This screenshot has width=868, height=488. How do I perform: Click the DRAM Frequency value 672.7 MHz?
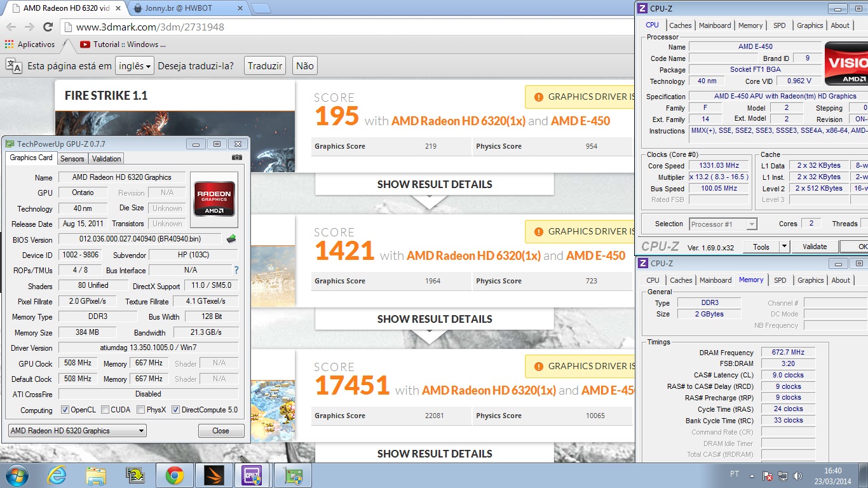pos(788,353)
